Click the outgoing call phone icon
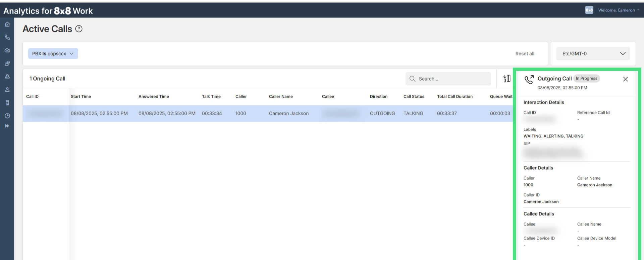The height and width of the screenshot is (260, 644). [x=529, y=80]
